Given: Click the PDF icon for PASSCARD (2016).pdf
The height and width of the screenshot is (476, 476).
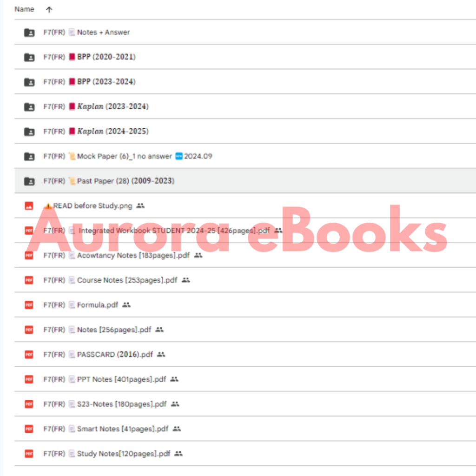Looking at the screenshot, I should 29,354.
